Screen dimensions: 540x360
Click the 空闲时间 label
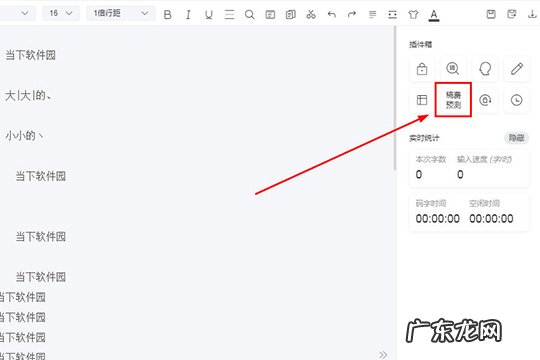pyautogui.click(x=485, y=203)
